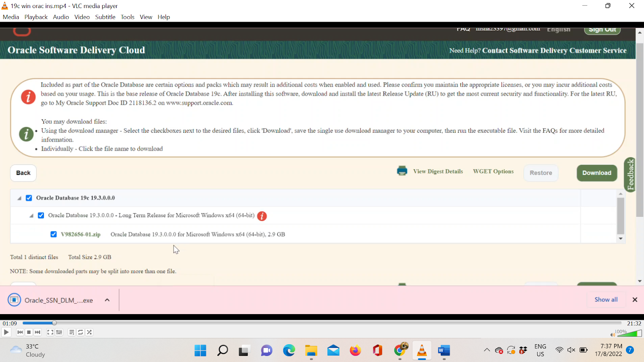Skip to next media in VLC
This screenshot has width=644, height=362.
(38, 332)
